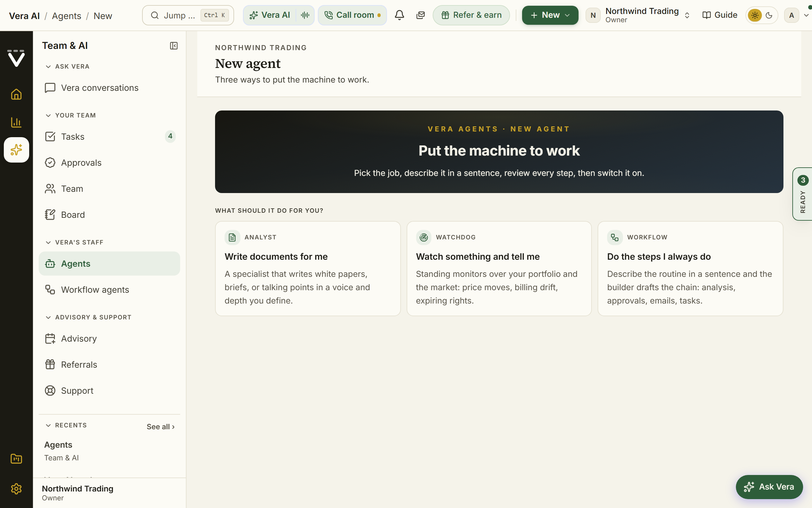Open Tasks in the sidebar

[109, 137]
